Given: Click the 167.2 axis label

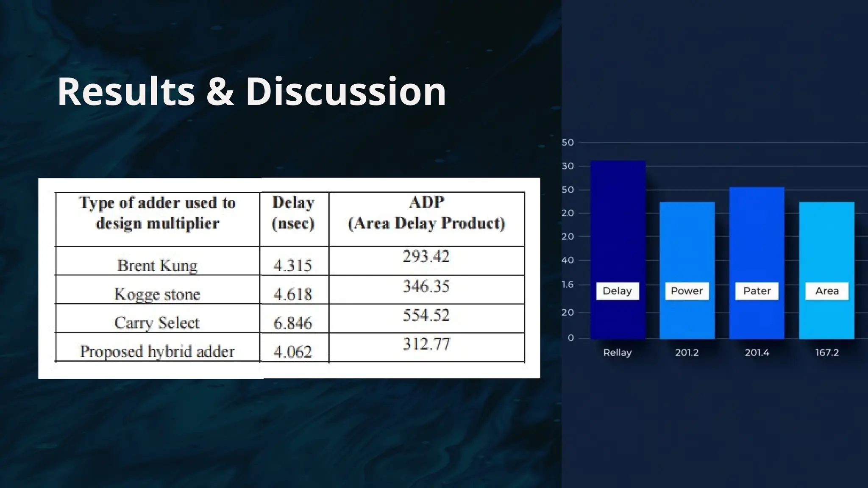Looking at the screenshot, I should tap(826, 352).
